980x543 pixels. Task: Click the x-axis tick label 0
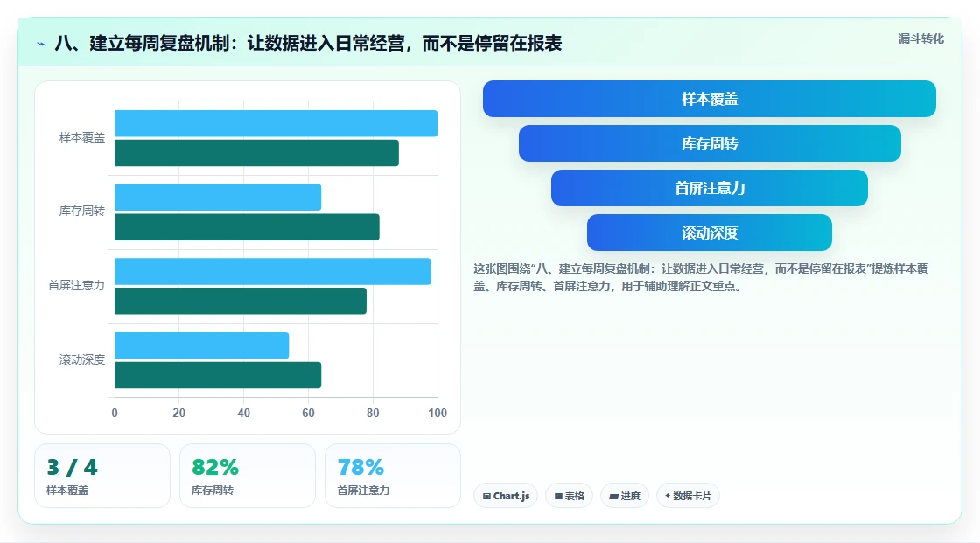pos(115,413)
